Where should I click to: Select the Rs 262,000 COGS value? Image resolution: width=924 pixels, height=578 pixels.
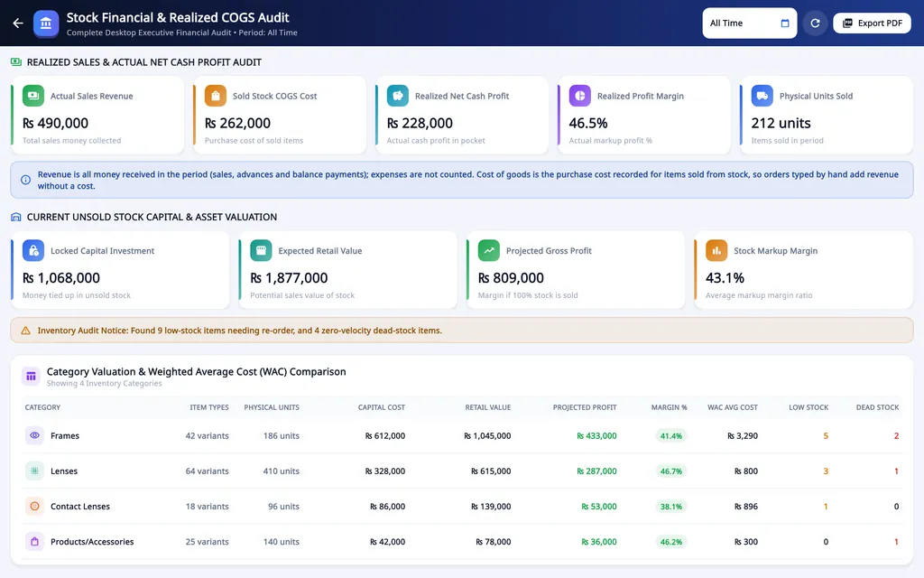(237, 123)
